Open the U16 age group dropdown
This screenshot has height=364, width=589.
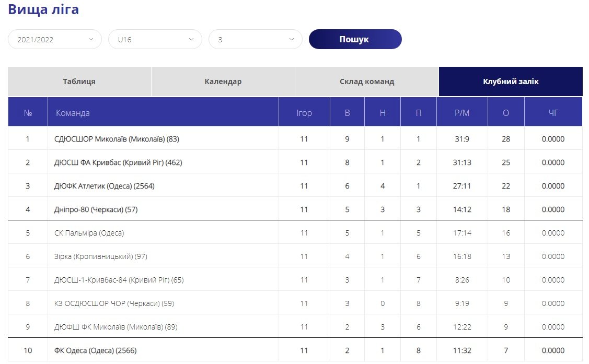point(155,39)
